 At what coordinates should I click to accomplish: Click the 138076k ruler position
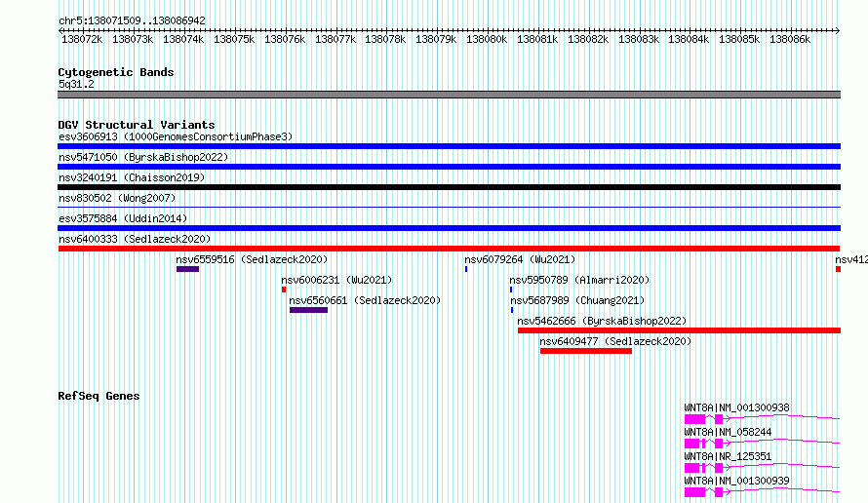285,39
